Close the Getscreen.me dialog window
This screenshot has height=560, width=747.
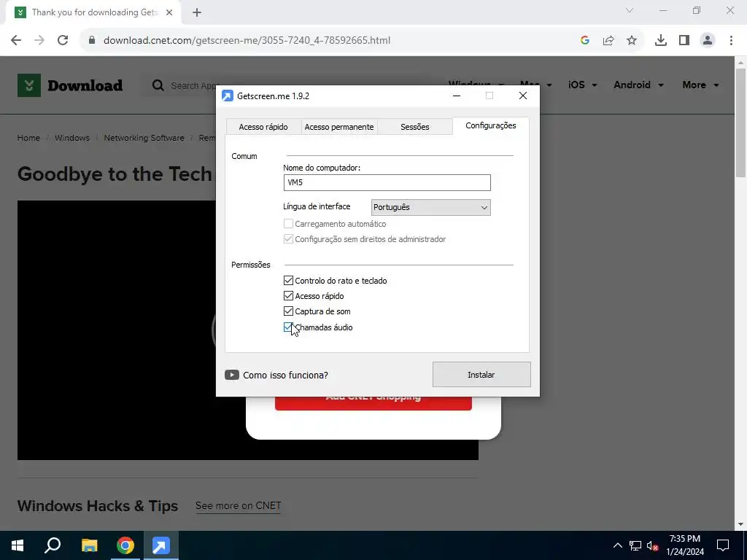(522, 96)
